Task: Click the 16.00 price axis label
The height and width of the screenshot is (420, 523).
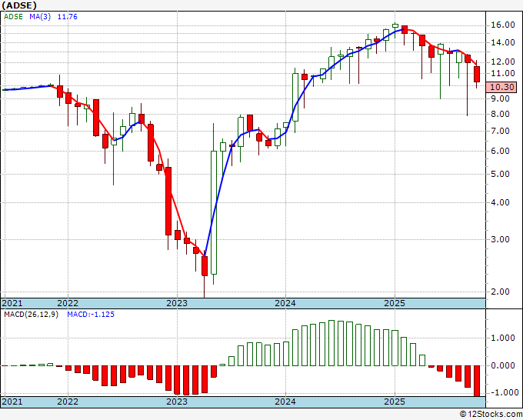Action: point(503,25)
